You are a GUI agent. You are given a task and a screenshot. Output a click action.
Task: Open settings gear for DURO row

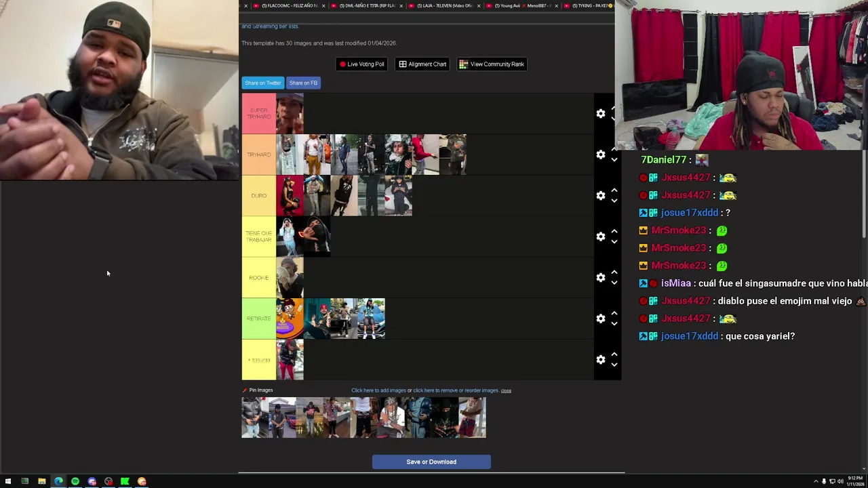tap(600, 195)
